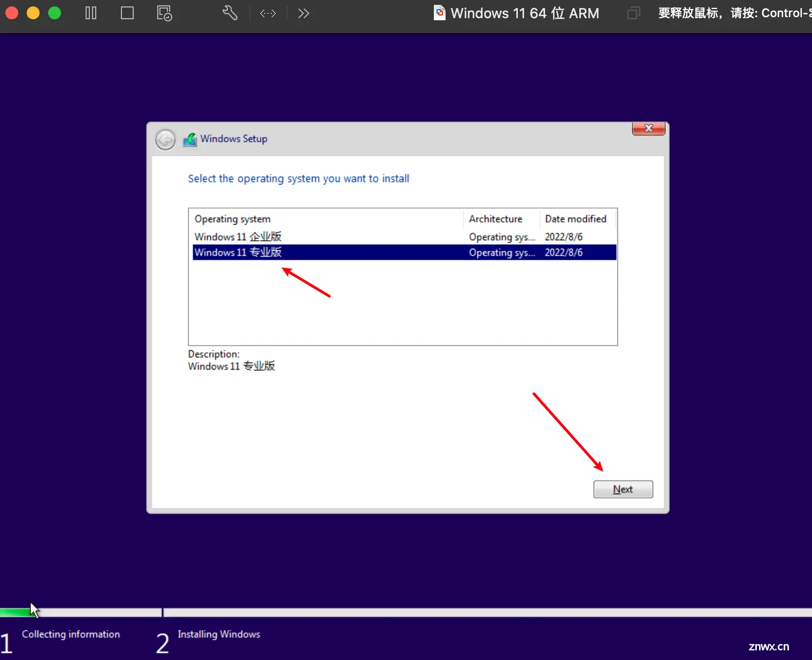Select Windows 11 企业版 row
Image resolution: width=812 pixels, height=660 pixels.
(x=404, y=237)
